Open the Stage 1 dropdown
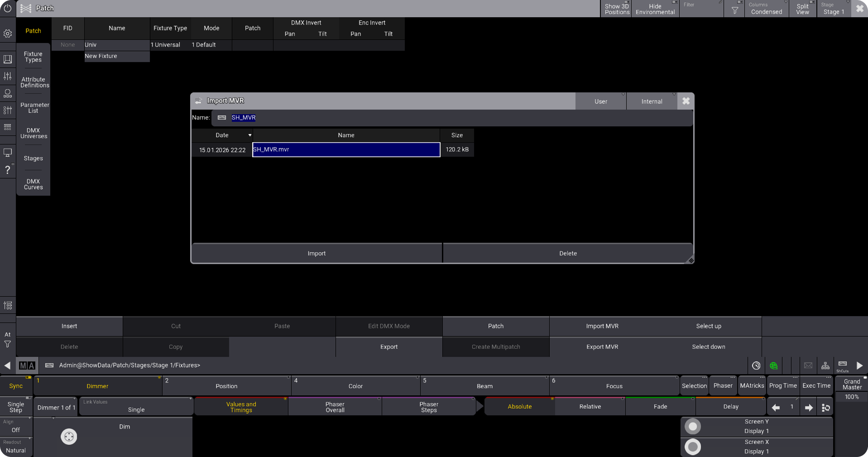This screenshot has width=868, height=457. (834, 9)
